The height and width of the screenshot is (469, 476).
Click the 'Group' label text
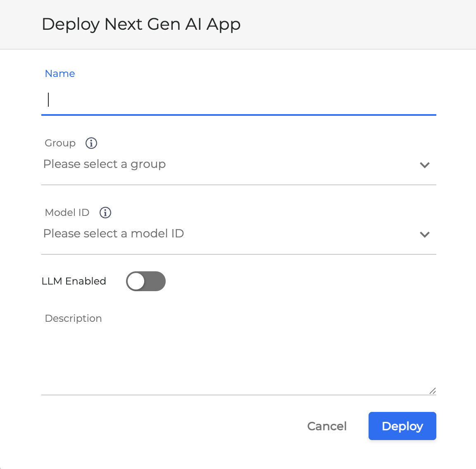point(60,143)
